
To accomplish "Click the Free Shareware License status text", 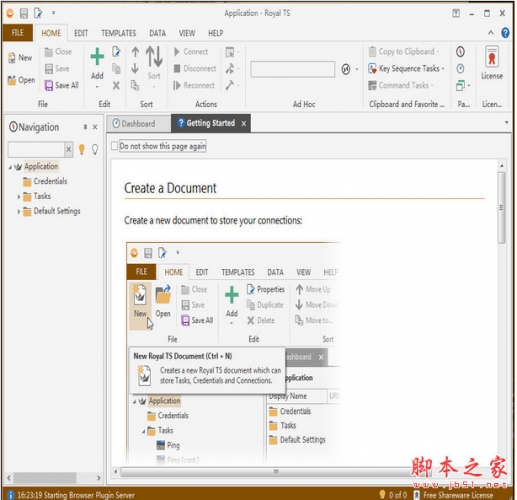I will click(x=458, y=495).
